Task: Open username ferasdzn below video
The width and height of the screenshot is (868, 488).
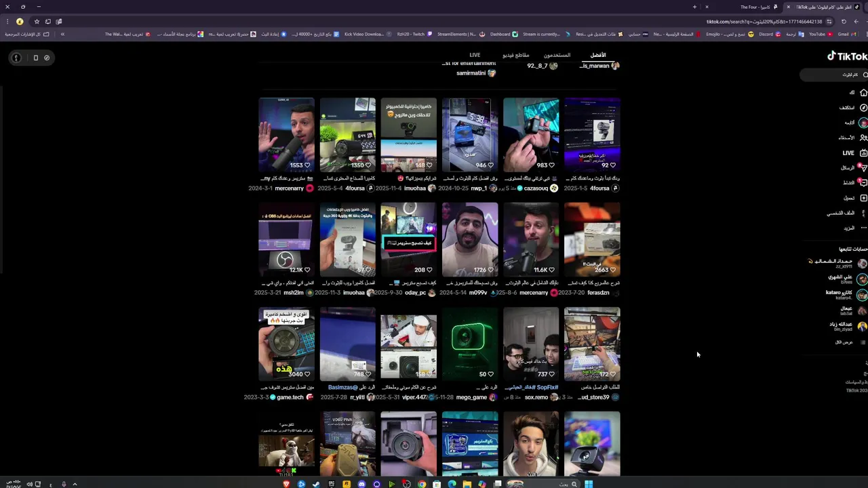Action: tap(598, 293)
